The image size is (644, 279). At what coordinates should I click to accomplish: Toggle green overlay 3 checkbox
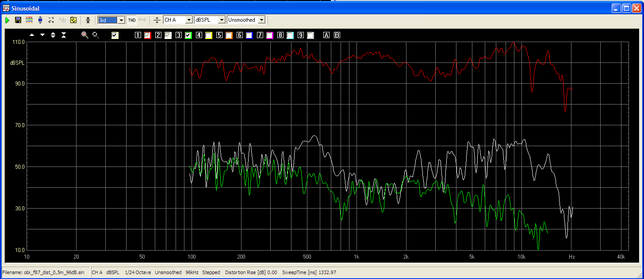point(188,35)
